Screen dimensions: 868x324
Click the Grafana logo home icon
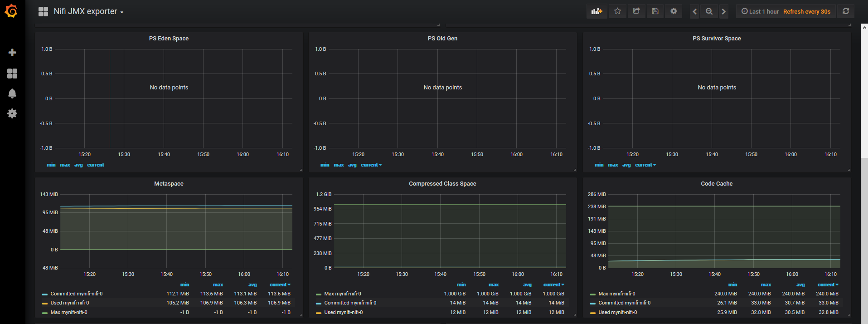[x=11, y=11]
